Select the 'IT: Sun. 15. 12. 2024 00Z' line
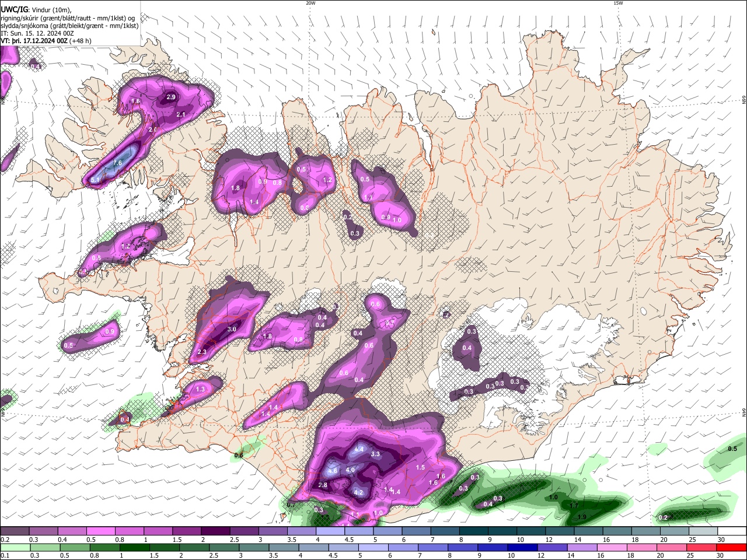This screenshot has height=560, width=747. tap(37, 33)
